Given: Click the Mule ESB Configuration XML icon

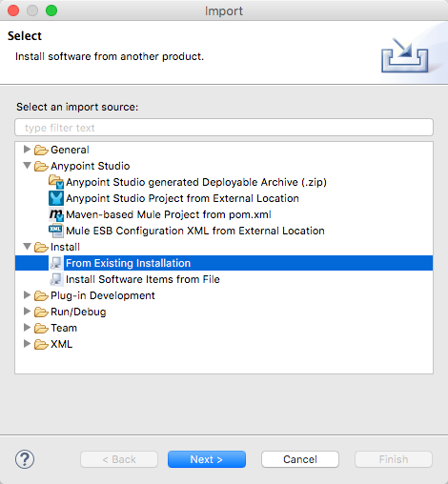Looking at the screenshot, I should pyautogui.click(x=56, y=231).
